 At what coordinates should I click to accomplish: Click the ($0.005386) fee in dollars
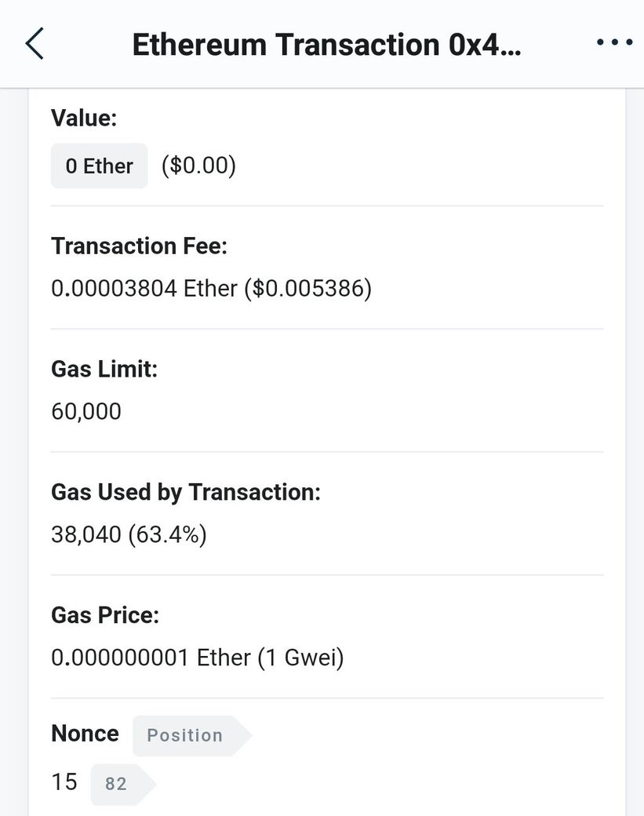click(307, 289)
